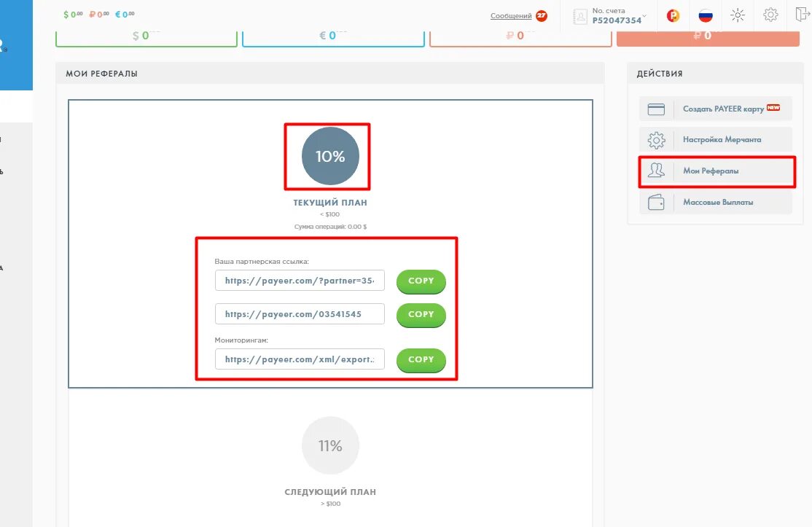Select Создать PAYEER карту action
This screenshot has height=527, width=812.
pos(715,109)
